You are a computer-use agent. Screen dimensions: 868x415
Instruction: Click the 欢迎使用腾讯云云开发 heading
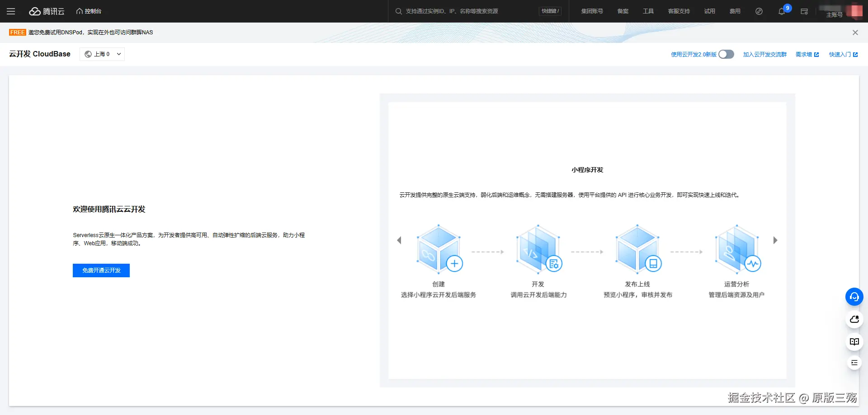(x=109, y=209)
